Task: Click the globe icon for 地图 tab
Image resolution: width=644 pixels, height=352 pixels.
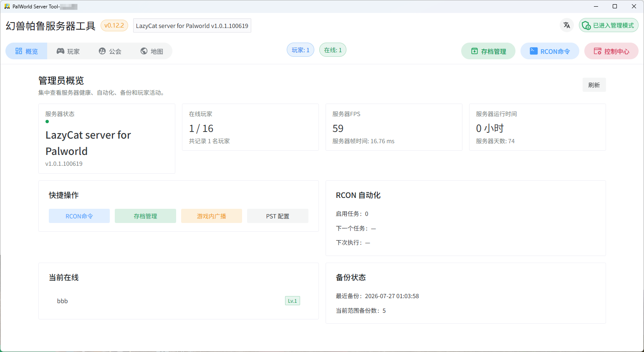Action: (144, 51)
